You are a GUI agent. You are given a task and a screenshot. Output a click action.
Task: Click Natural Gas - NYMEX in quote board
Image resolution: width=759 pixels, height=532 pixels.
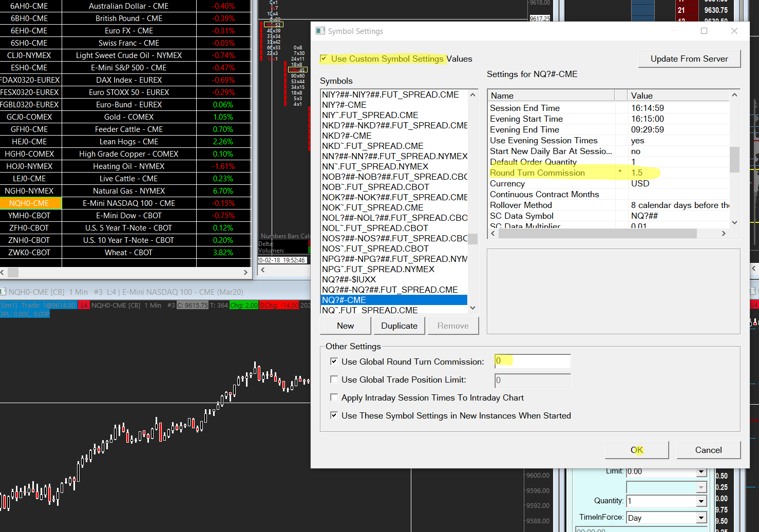pyautogui.click(x=129, y=191)
